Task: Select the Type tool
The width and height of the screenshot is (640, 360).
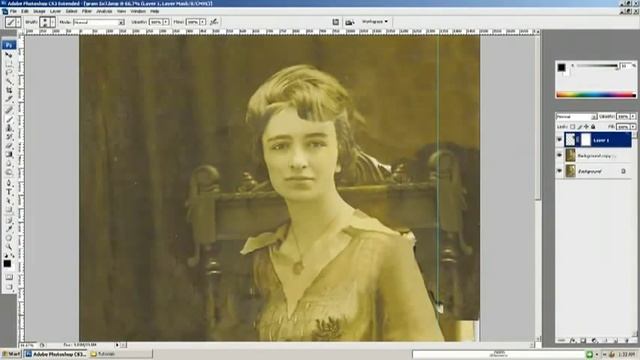Action: coord(9,192)
